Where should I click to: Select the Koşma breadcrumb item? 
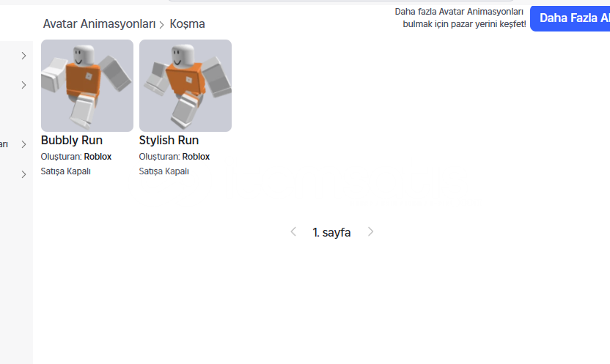(x=187, y=23)
